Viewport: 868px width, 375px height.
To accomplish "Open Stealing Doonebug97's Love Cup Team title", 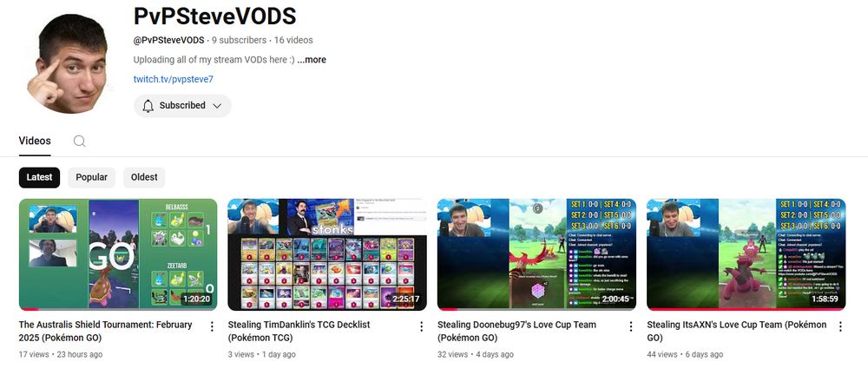I will [517, 332].
